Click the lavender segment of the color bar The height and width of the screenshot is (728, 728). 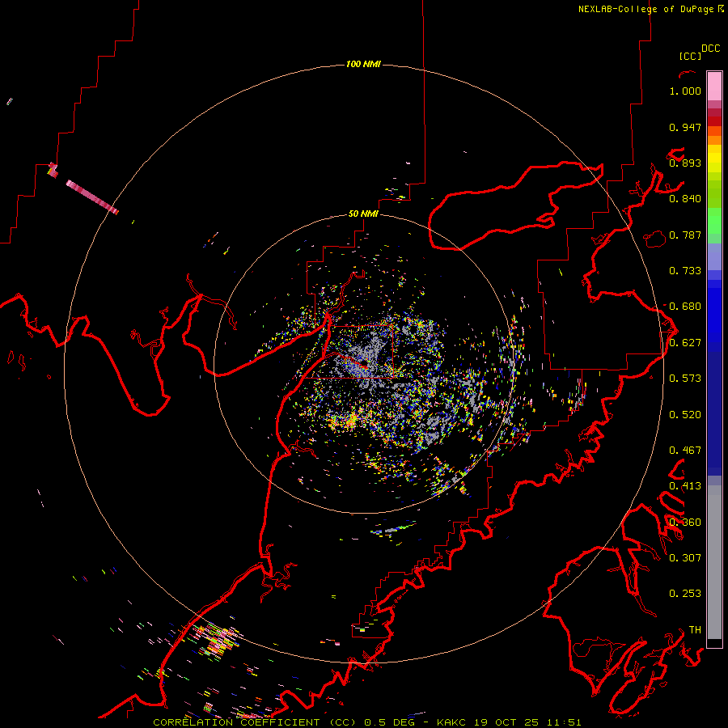(714, 256)
